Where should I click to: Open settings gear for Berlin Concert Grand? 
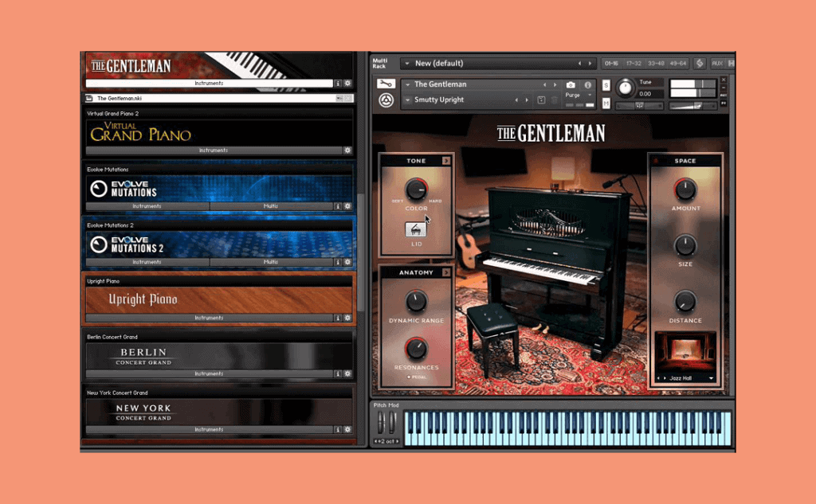(x=347, y=373)
